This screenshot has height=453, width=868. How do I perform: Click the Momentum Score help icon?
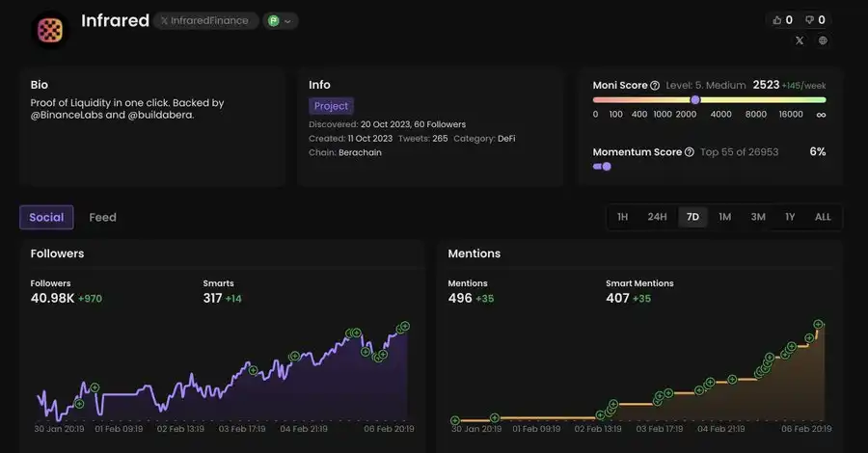coord(689,152)
